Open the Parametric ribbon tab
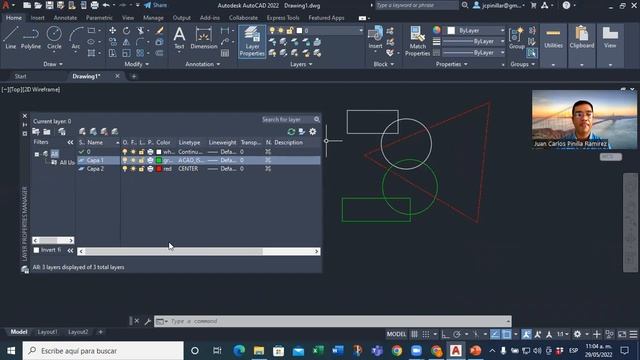The image size is (640, 360). (99, 18)
